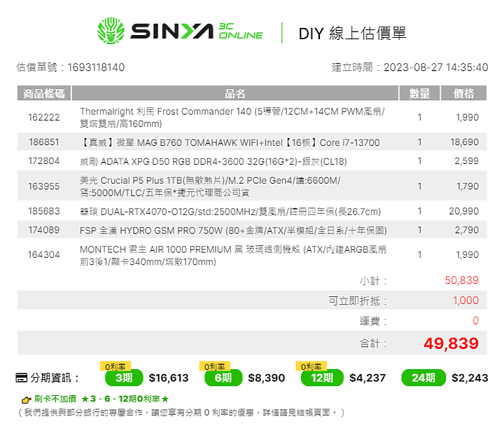Click the bank cooperation note in parentheses

pyautogui.click(x=181, y=413)
